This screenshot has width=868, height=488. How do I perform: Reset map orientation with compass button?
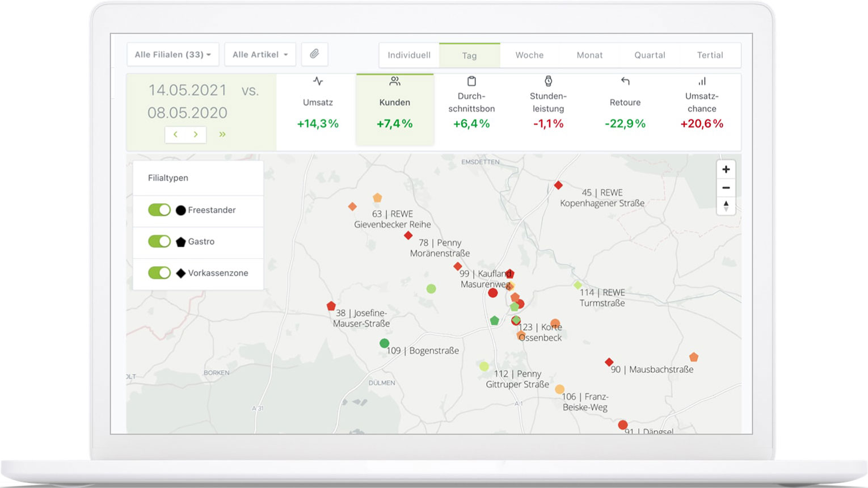click(x=726, y=205)
